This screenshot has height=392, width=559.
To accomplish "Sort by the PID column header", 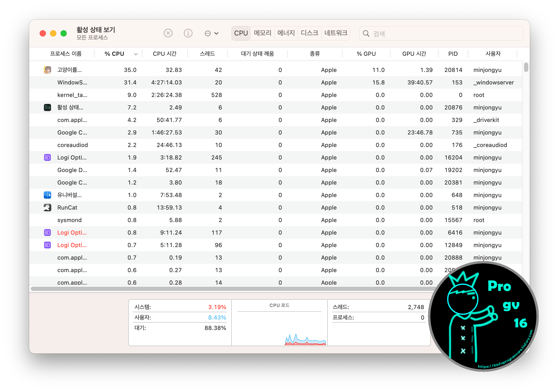I will [453, 54].
